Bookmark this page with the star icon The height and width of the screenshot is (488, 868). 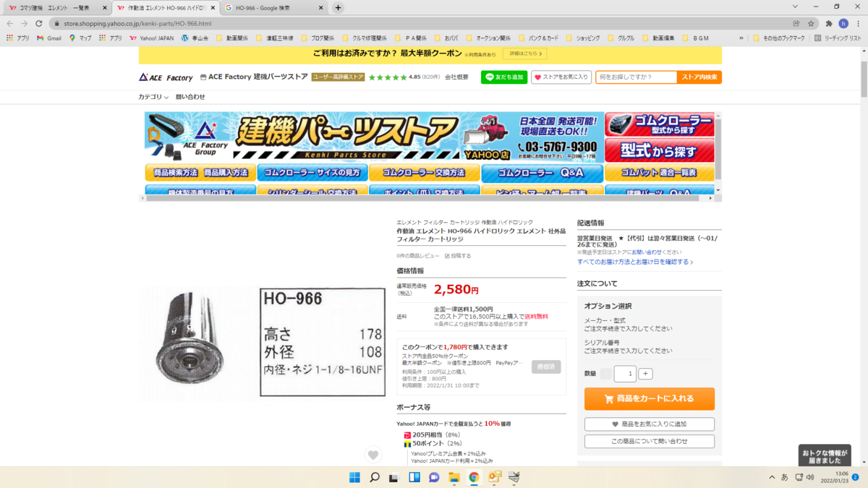[x=810, y=23]
